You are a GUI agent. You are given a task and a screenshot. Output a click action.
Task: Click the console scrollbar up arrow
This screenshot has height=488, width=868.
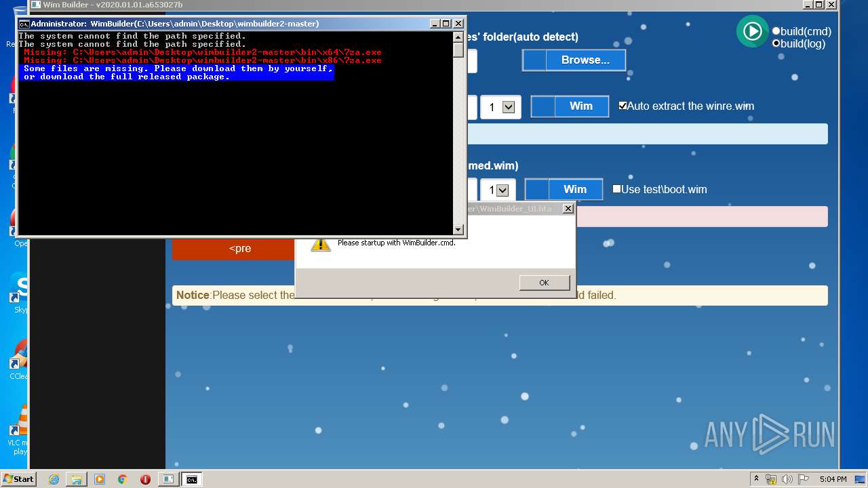pyautogui.click(x=458, y=37)
